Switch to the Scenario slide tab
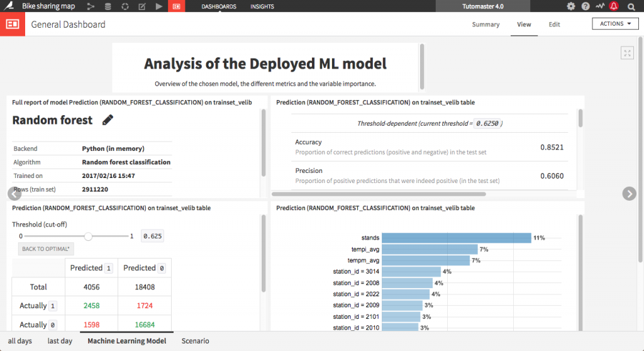The width and height of the screenshot is (644, 351). [x=195, y=341]
